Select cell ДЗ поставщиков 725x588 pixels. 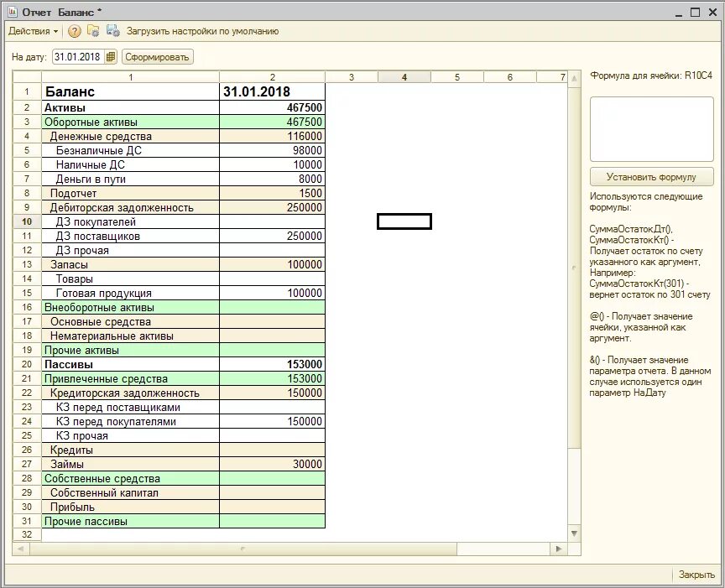pyautogui.click(x=130, y=237)
